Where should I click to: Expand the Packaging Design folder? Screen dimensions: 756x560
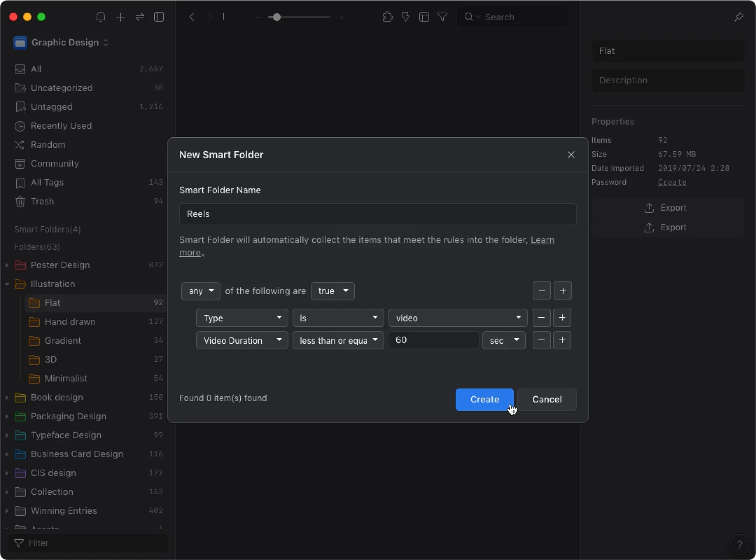tap(7, 416)
